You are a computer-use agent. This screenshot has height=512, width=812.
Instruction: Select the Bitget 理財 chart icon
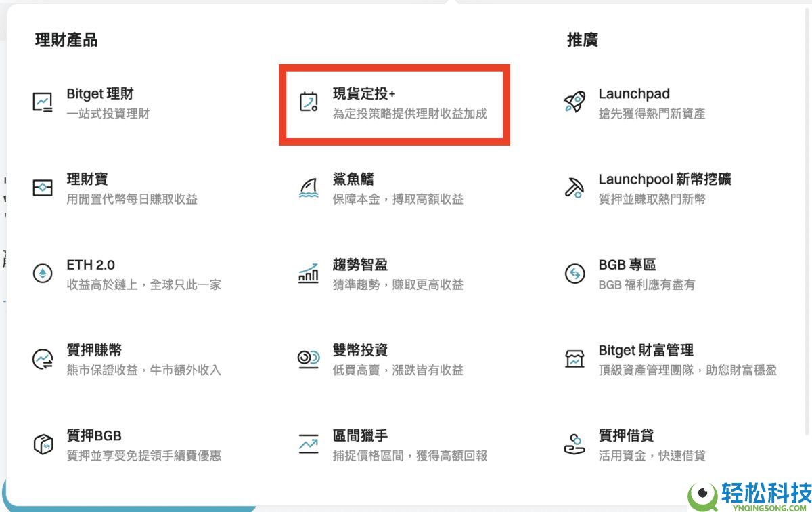tap(42, 103)
